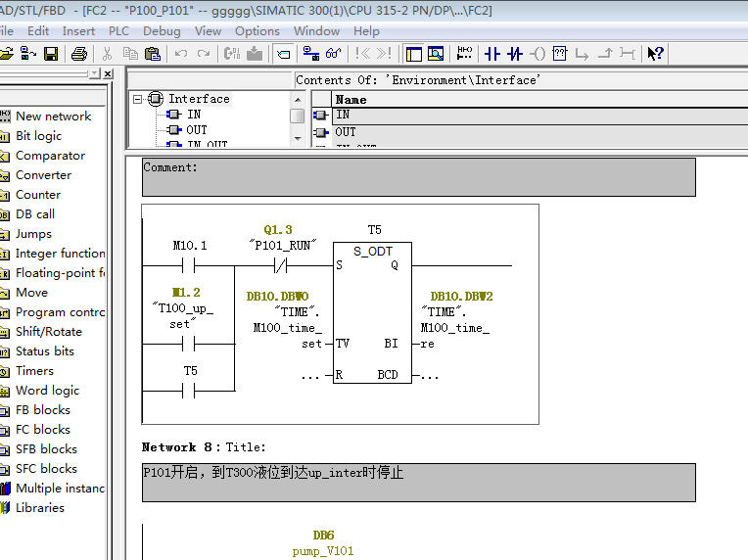Click the context Help pointer icon
This screenshot has width=748, height=560.
(655, 54)
